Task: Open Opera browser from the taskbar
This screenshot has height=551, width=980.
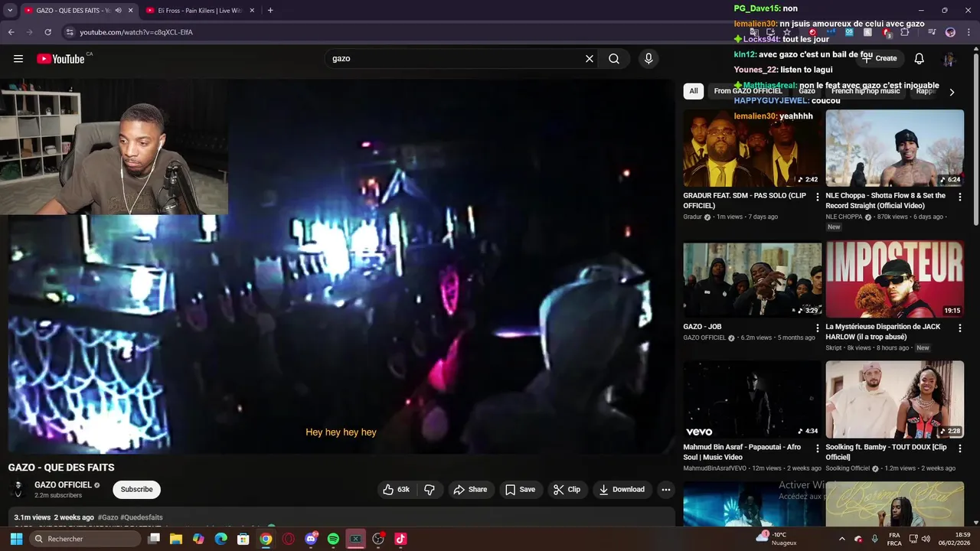Action: tap(289, 539)
